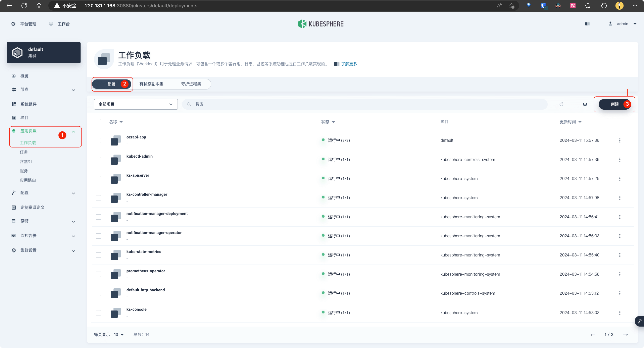Click the browser address bar URL

141,6
